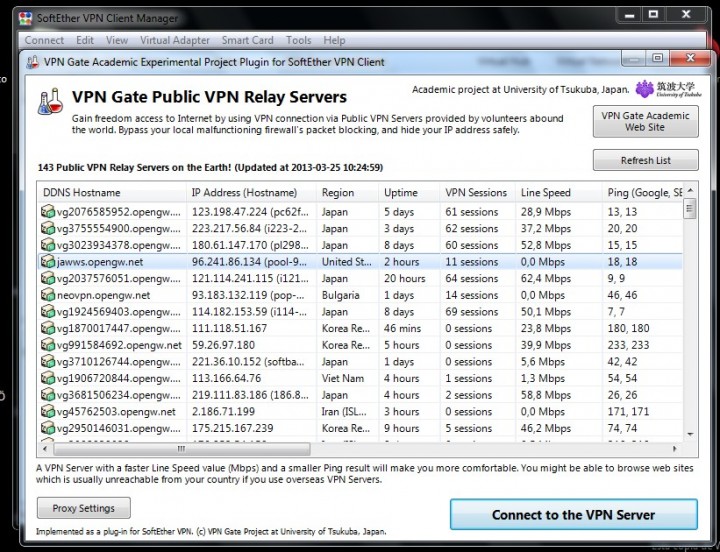Click server icon for vg2037576051.opengw row
The image size is (720, 552).
point(48,278)
